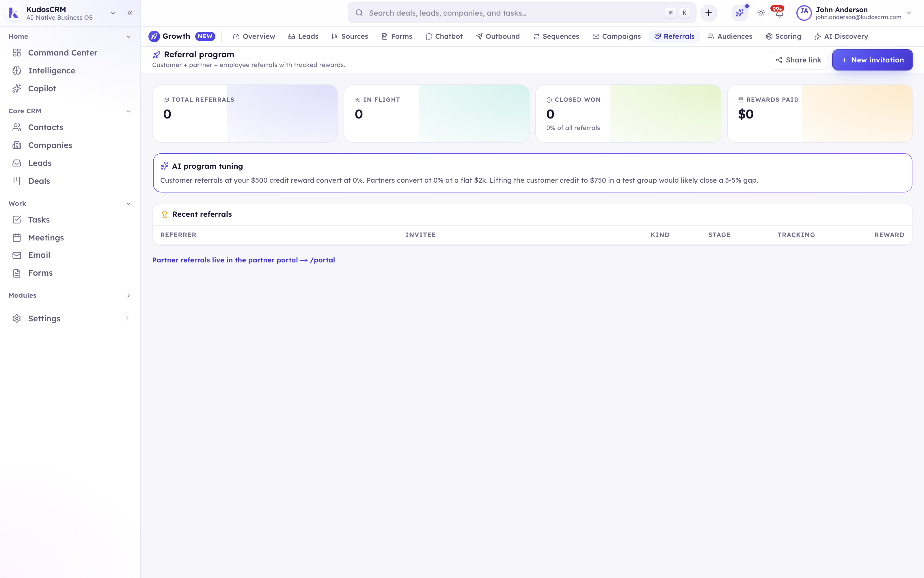Toggle light/dark theme sun icon
The image size is (924, 578).
(x=761, y=13)
